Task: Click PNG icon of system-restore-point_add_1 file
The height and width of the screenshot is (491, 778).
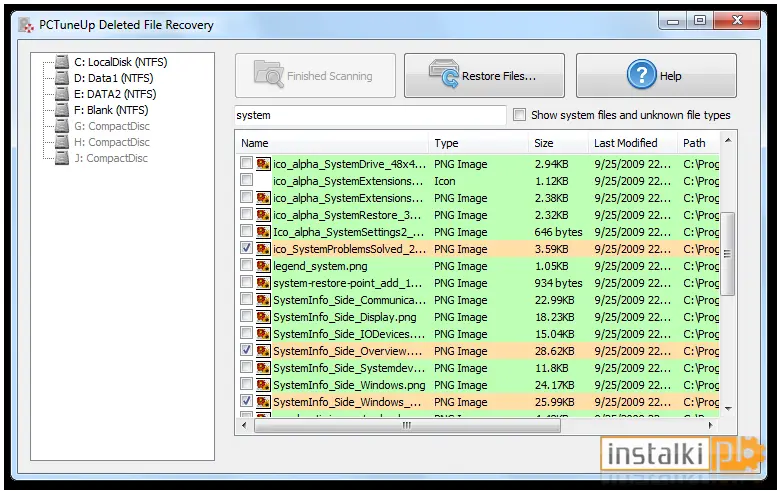Action: [263, 283]
